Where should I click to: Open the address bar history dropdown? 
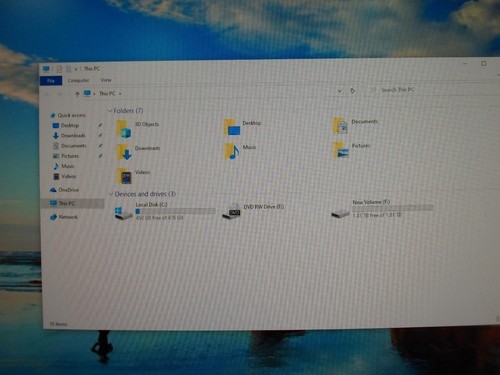tap(339, 91)
